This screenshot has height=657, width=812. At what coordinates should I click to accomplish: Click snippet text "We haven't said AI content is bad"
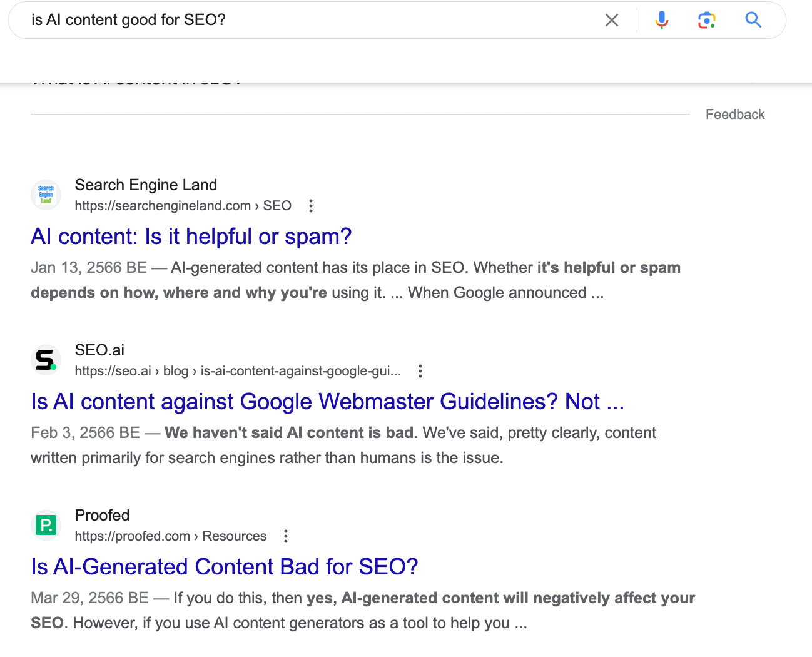[x=289, y=433]
